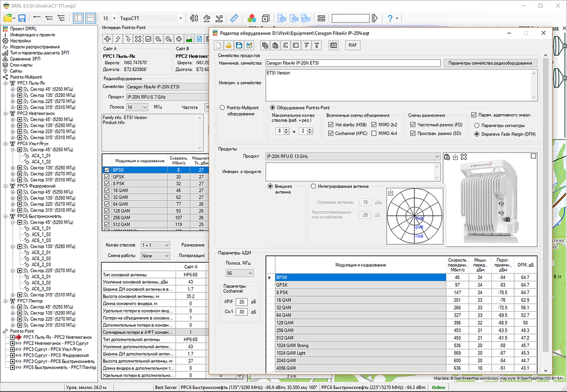Open the Полоса, МГц dropdown showing 56
This screenshot has height=392, width=567.
coord(239,273)
